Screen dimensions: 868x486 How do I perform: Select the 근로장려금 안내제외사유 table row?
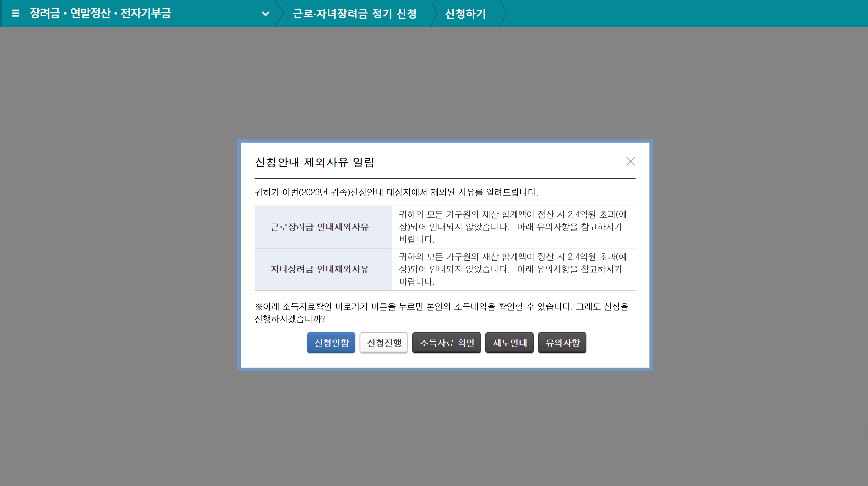tap(323, 227)
